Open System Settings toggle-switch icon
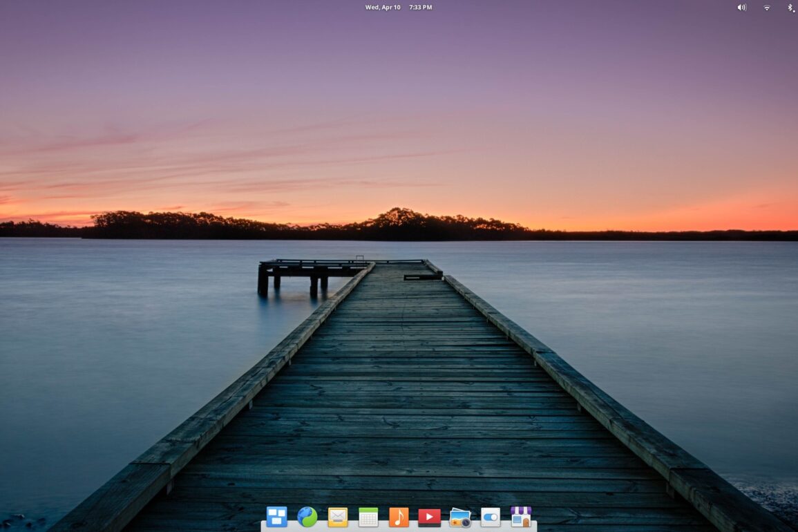Image resolution: width=798 pixels, height=532 pixels. pyautogui.click(x=491, y=517)
